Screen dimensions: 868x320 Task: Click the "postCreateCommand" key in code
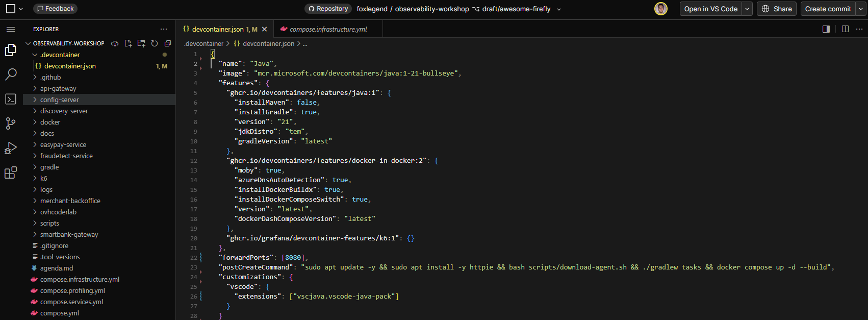[x=256, y=267]
